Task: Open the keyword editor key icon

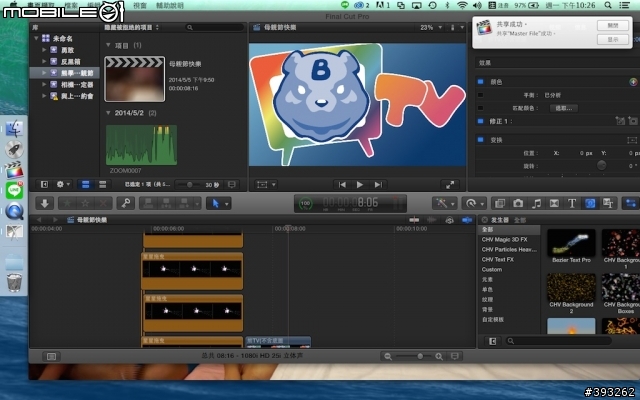Action: point(126,203)
